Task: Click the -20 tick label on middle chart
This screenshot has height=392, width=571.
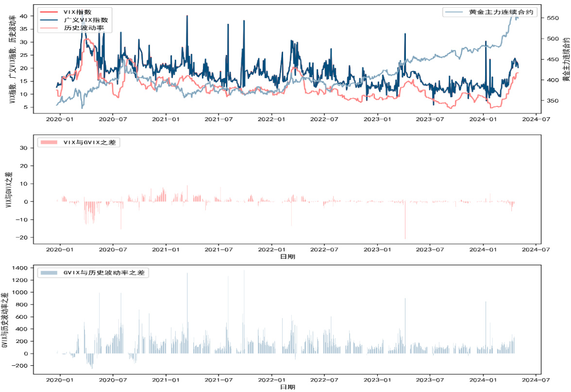Action: pyautogui.click(x=23, y=238)
